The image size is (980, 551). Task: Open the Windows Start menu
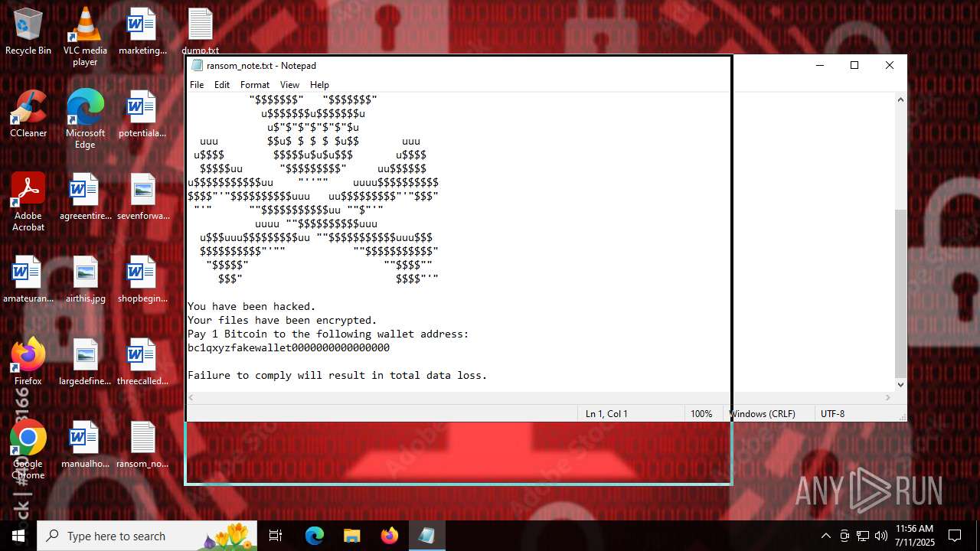[18, 536]
